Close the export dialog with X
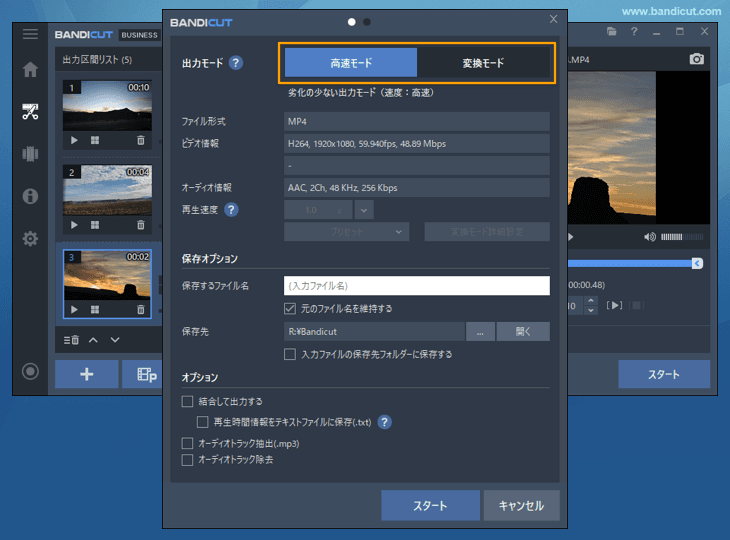 [x=553, y=19]
